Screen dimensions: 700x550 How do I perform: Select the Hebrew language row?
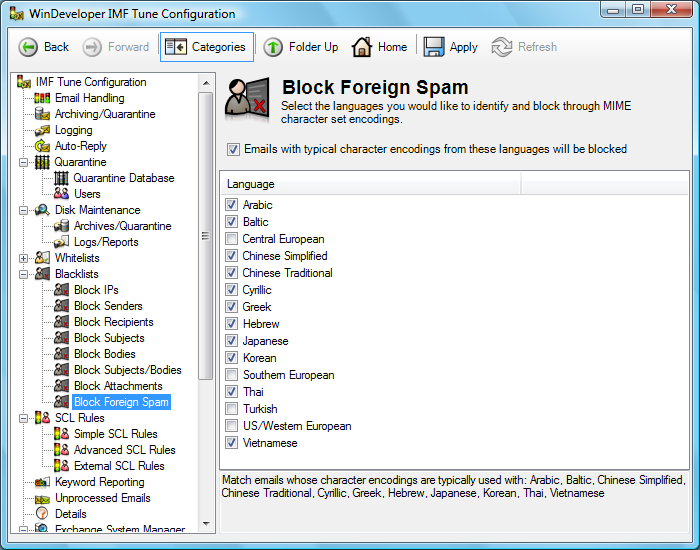tap(261, 324)
